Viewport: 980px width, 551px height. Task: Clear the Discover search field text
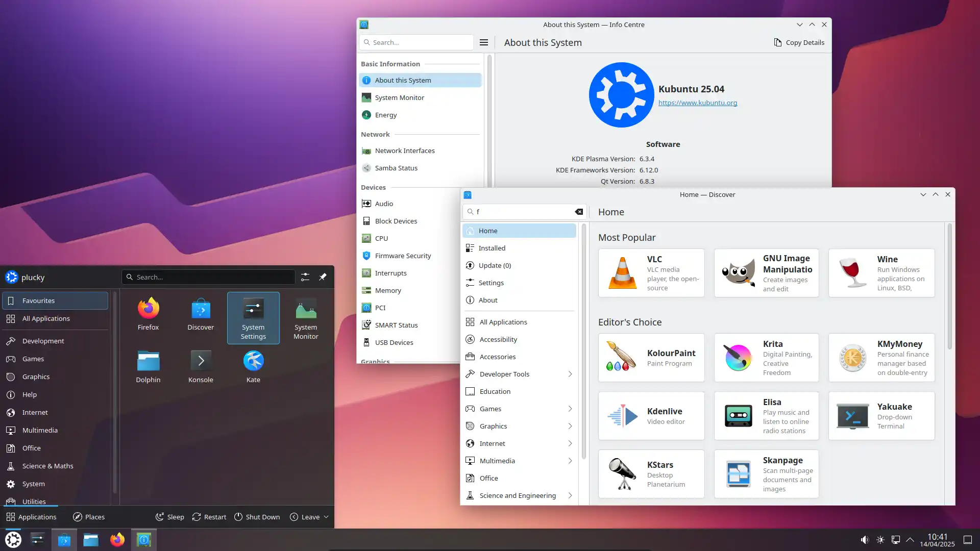[579, 211]
